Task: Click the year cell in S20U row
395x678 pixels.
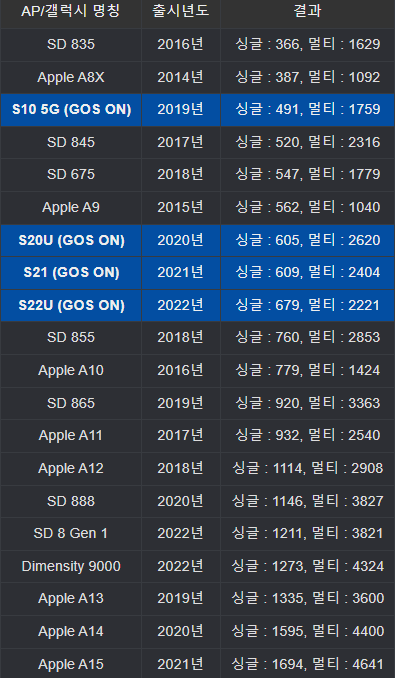Action: (x=181, y=240)
